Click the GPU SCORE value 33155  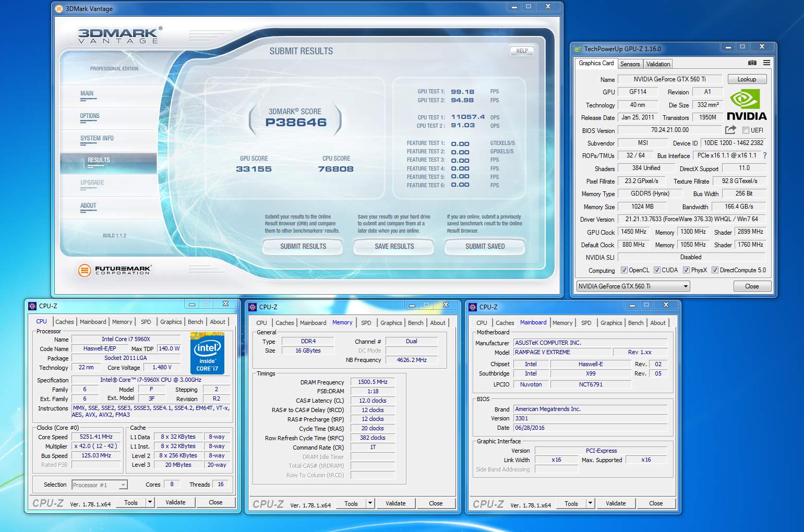[254, 169]
